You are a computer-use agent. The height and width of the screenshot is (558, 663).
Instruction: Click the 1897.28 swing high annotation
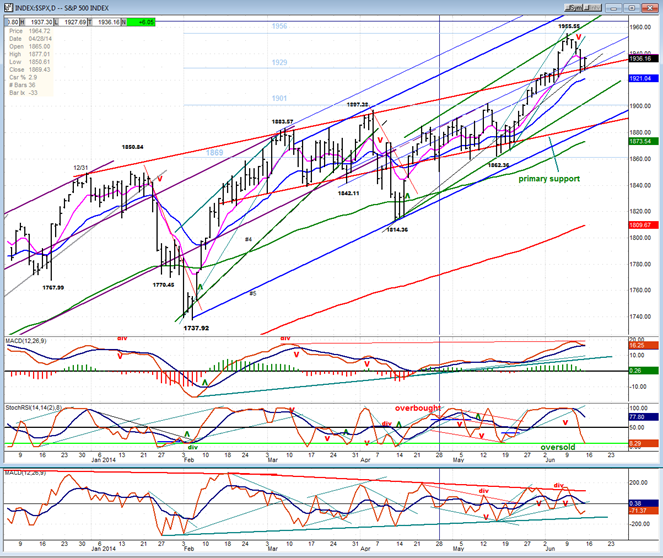[x=357, y=105]
